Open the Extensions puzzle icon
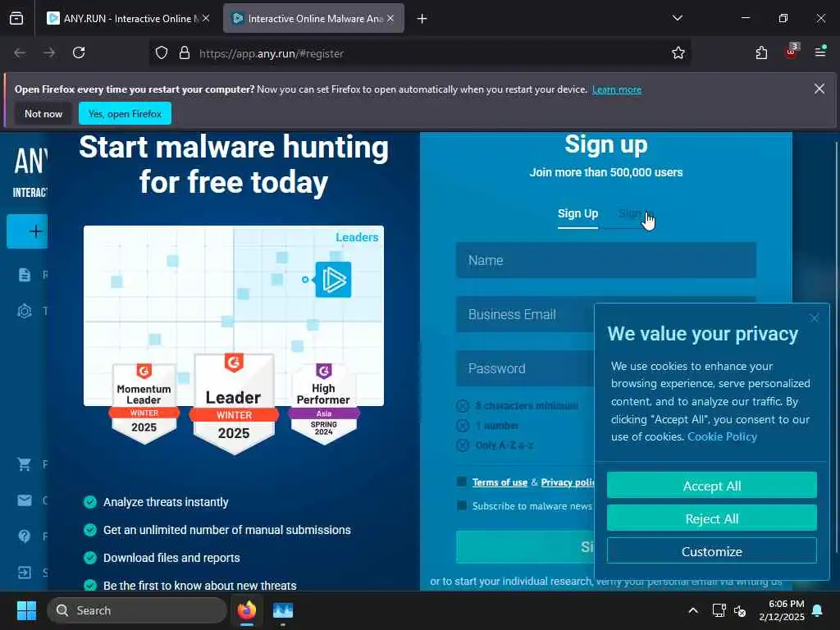 761,53
